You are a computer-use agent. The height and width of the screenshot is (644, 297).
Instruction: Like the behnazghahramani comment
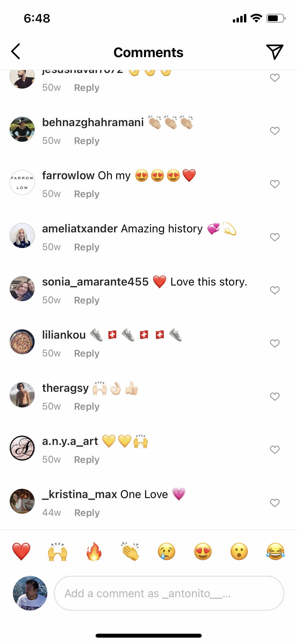pyautogui.click(x=275, y=131)
